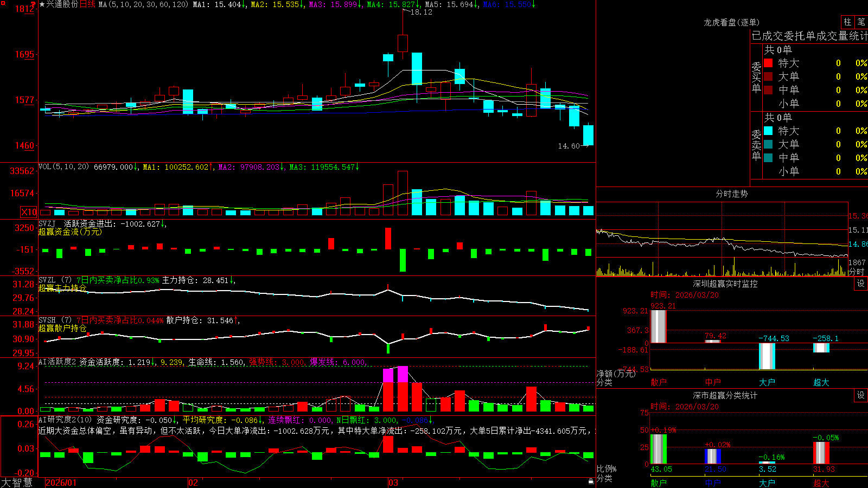Image resolution: width=868 pixels, height=488 pixels.
Task: Click 超大 category label under 分类统计 chart
Action: (821, 483)
